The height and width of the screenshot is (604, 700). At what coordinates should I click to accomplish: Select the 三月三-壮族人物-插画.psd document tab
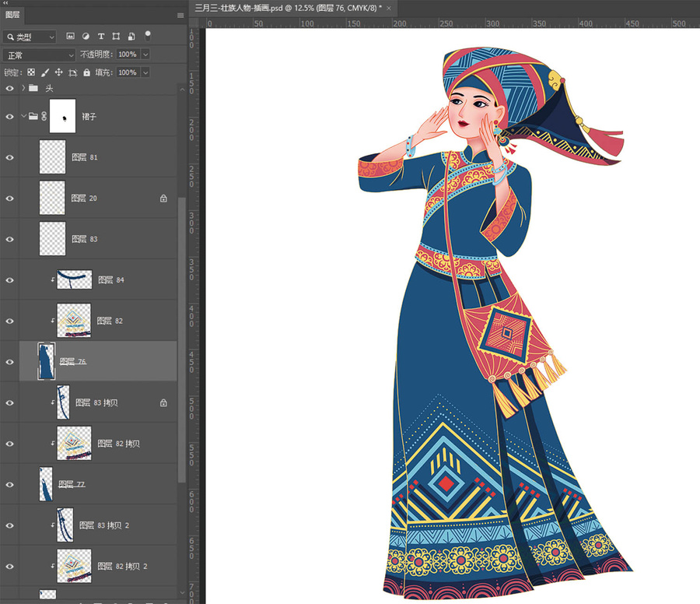(288, 8)
